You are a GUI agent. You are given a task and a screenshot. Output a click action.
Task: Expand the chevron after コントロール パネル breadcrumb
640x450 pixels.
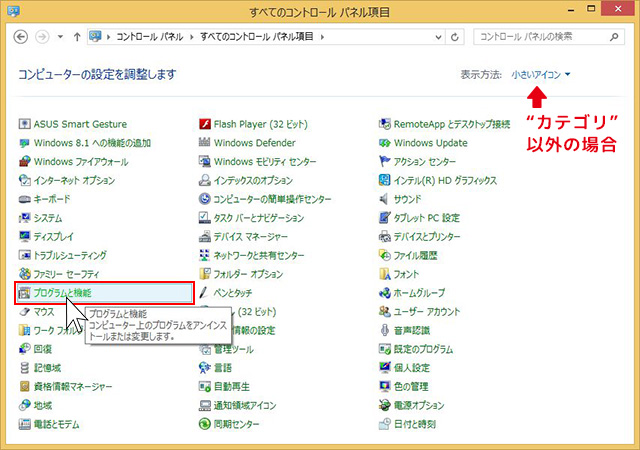coord(191,37)
